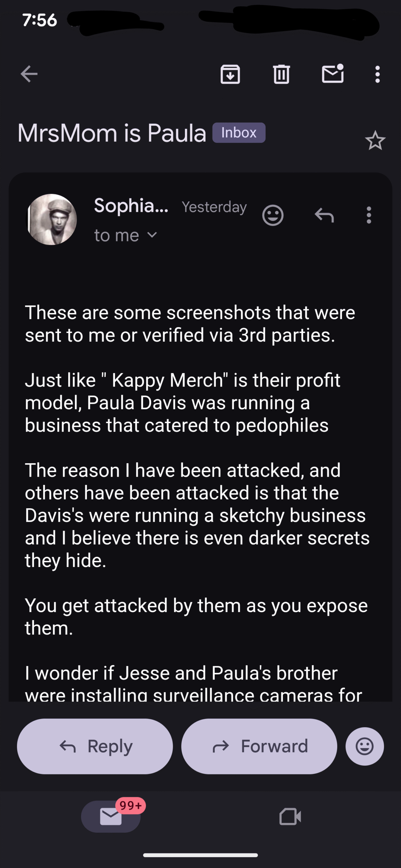The image size is (401, 868).
Task: Go back using the back arrow
Action: click(x=29, y=74)
